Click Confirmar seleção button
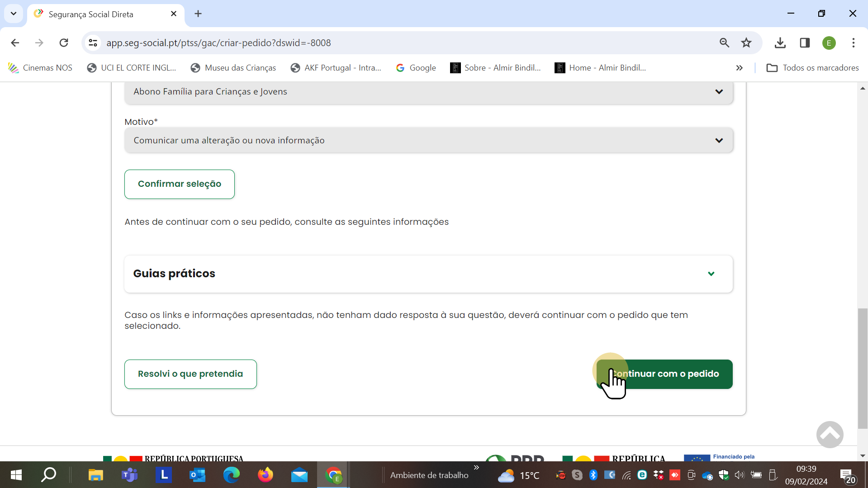Viewport: 868px width, 488px height. pos(179,184)
